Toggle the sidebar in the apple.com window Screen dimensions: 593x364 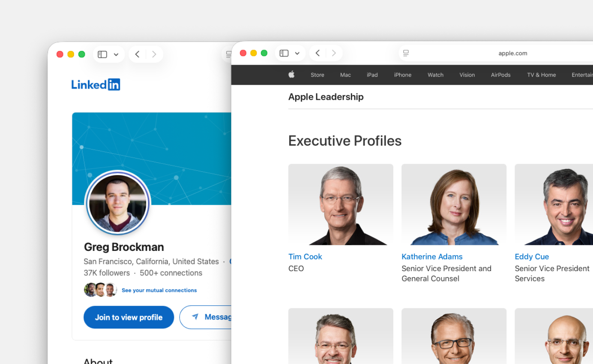coord(284,53)
